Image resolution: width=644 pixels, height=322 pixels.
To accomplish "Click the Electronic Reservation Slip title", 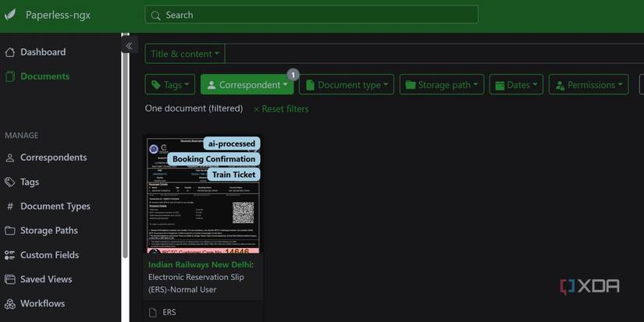I will (x=196, y=283).
